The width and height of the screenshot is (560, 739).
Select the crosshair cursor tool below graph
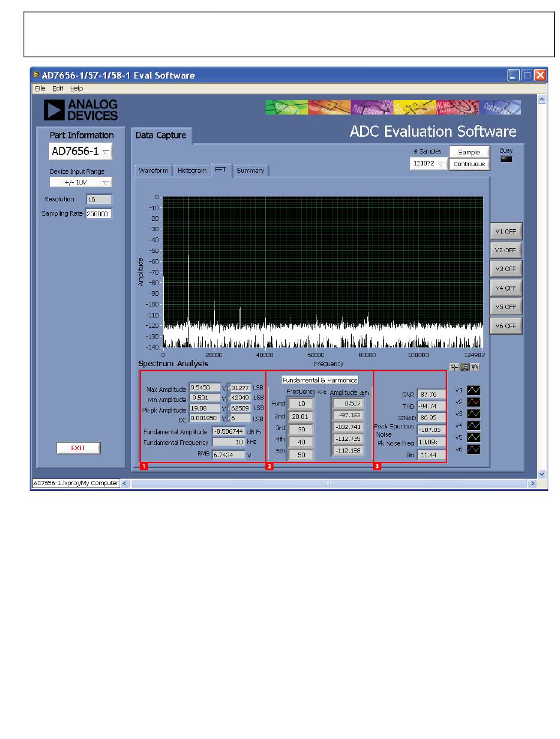454,367
